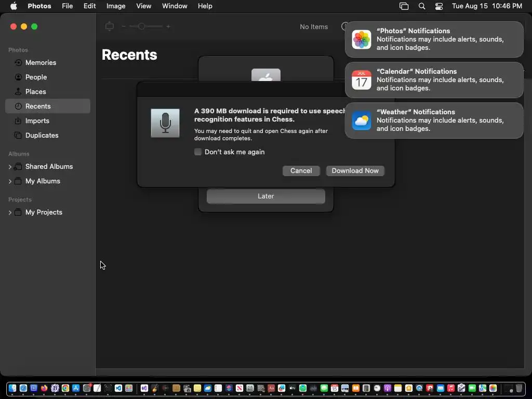
Task: Open the "Weather" Notifications banner
Action: coord(434,121)
